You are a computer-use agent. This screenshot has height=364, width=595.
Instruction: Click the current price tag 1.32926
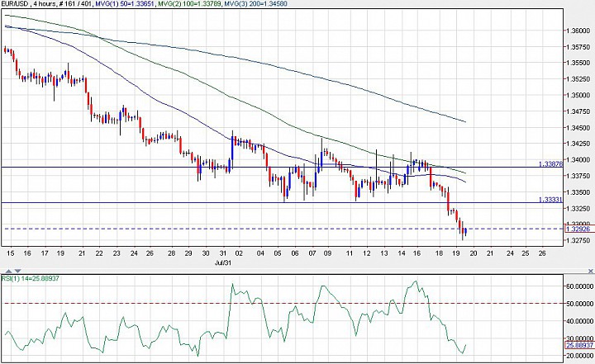click(579, 229)
